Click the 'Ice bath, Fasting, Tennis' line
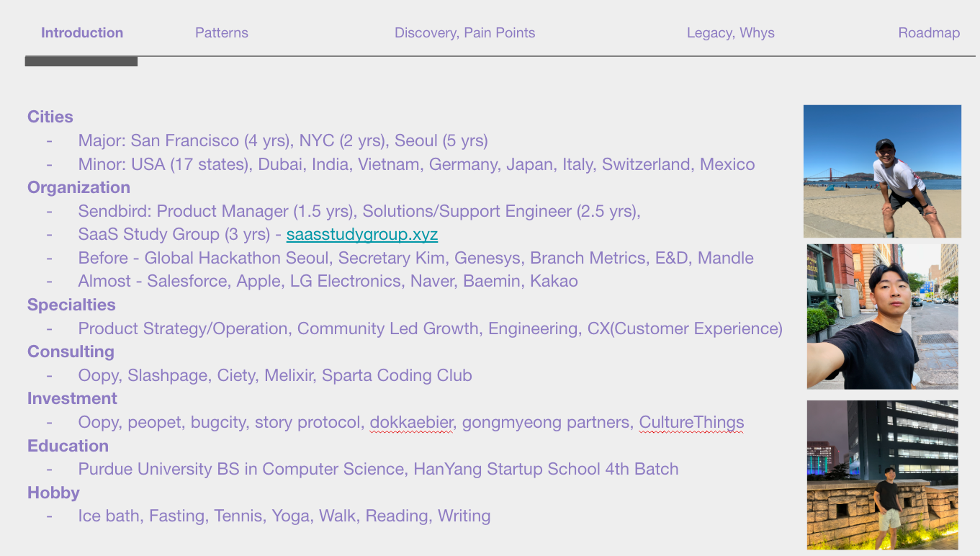Image resolution: width=980 pixels, height=556 pixels. tap(284, 516)
